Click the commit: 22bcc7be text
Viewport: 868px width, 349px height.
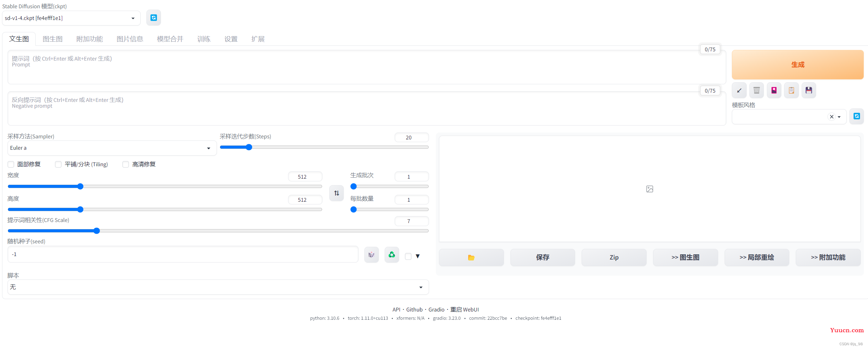(488, 318)
